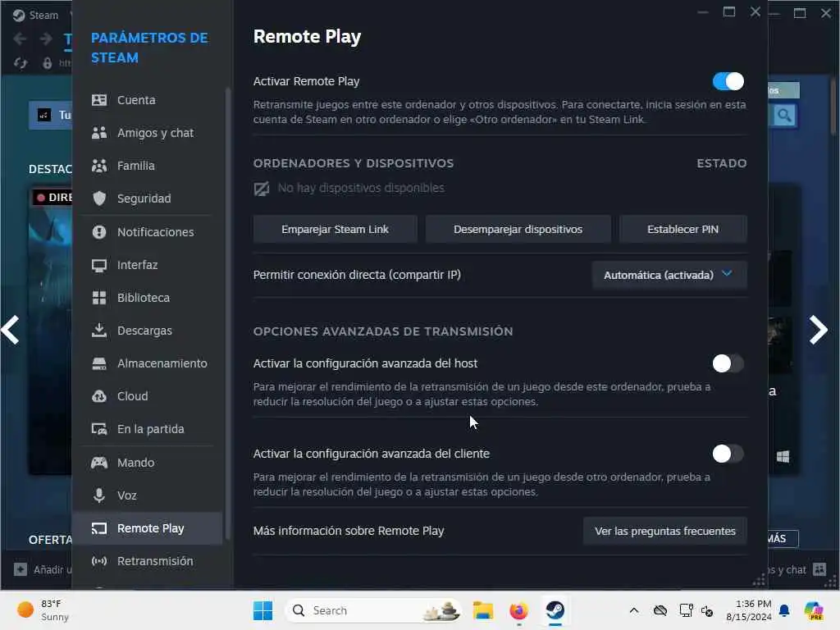Click the Descargas download arrow icon
Image resolution: width=840 pixels, height=630 pixels.
point(99,331)
